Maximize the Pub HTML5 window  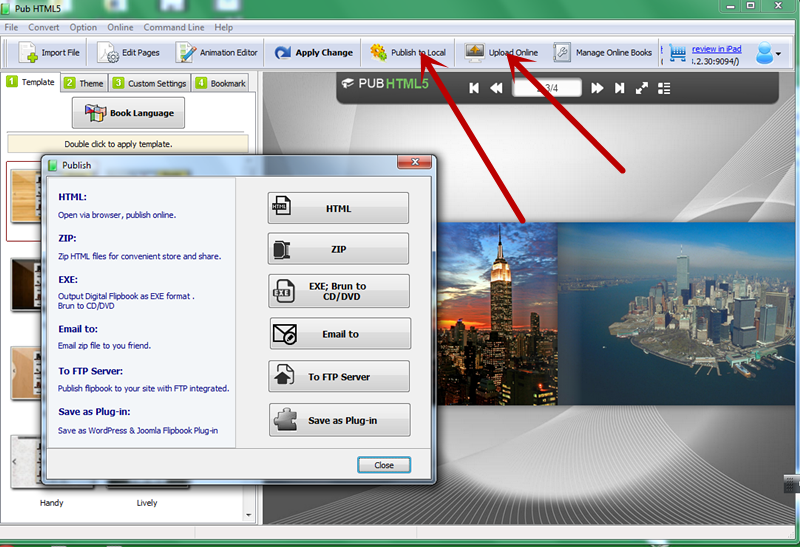(x=751, y=6)
